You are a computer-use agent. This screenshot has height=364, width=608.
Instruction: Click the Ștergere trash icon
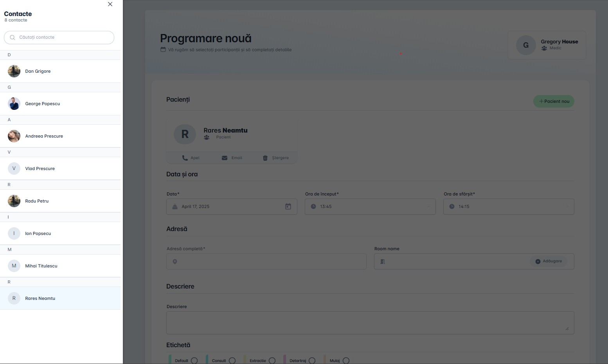(x=265, y=158)
